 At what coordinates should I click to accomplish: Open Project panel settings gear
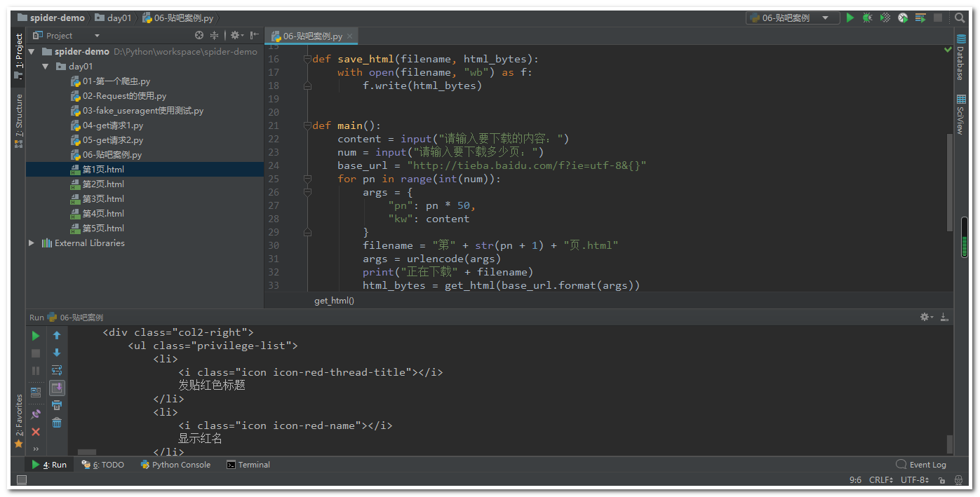click(236, 35)
